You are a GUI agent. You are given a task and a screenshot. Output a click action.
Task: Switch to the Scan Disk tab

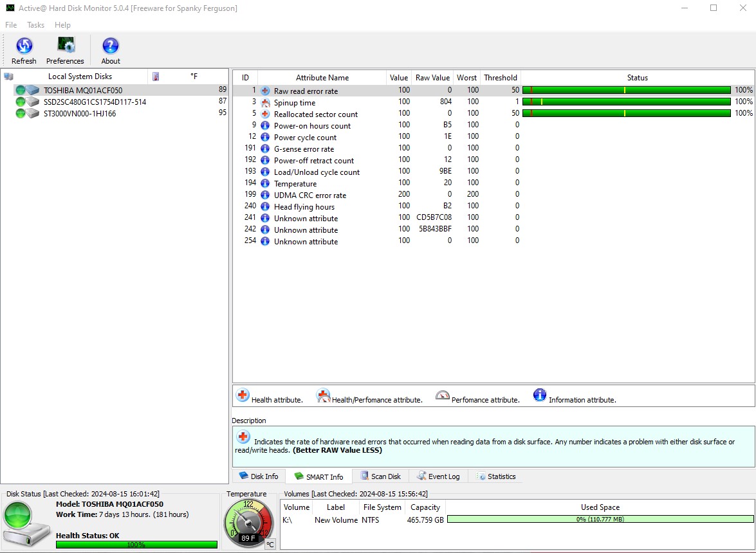[x=380, y=476]
